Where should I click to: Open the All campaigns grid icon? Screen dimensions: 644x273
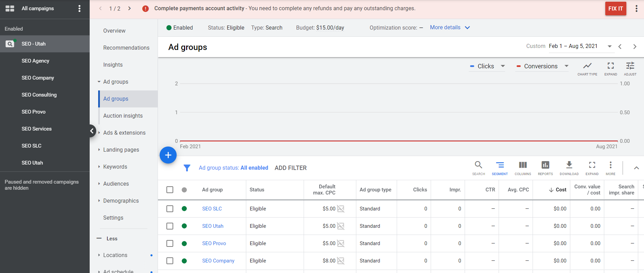pyautogui.click(x=10, y=8)
